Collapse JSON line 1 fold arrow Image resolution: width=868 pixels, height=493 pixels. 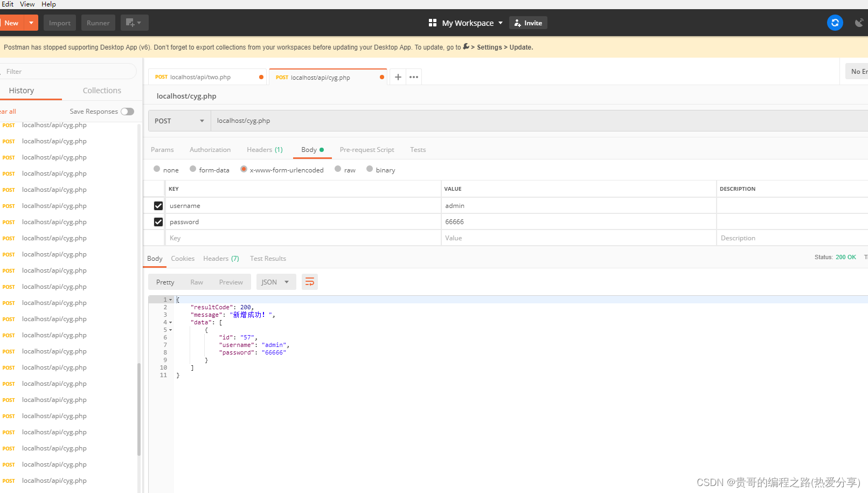coord(171,300)
